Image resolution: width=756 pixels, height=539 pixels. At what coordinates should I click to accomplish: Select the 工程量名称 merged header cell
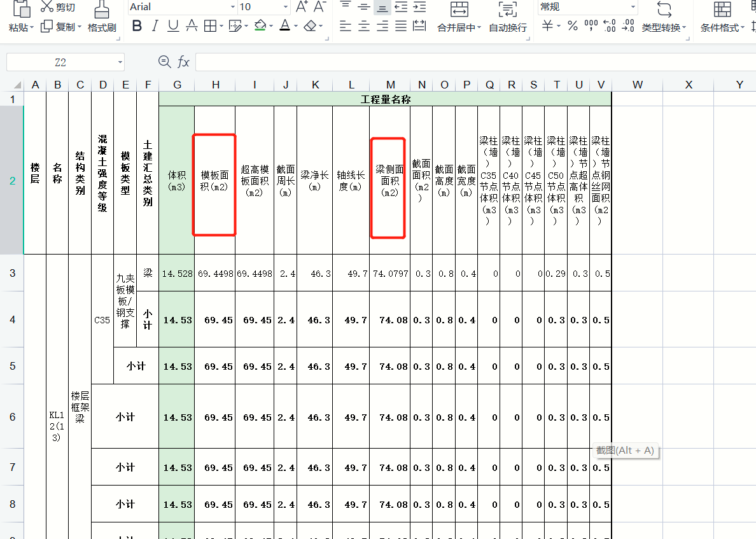[385, 99]
